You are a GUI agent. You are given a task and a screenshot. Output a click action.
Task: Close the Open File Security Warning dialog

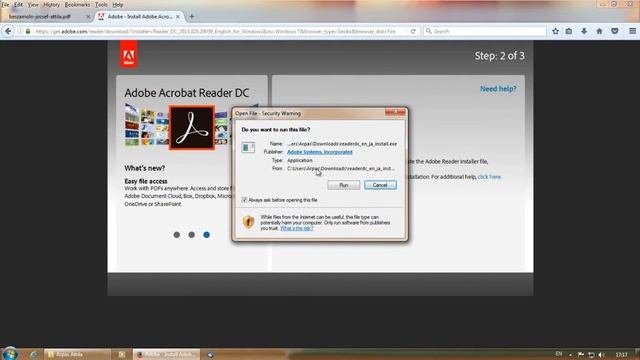coord(395,112)
